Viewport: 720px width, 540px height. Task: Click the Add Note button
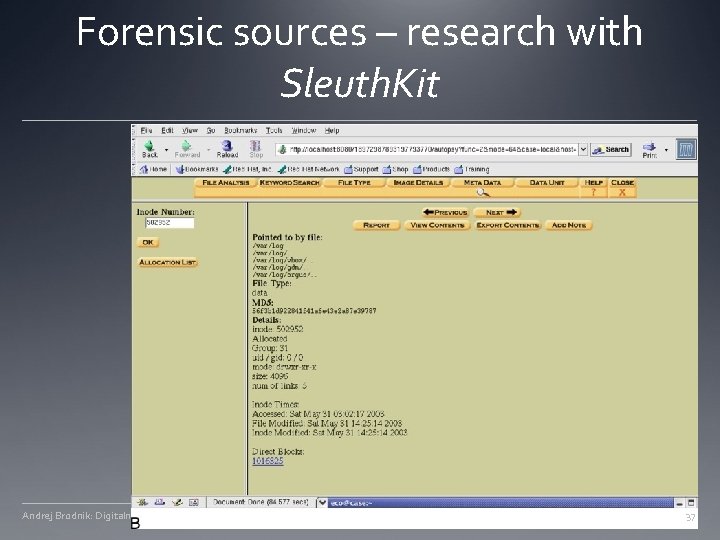point(568,225)
